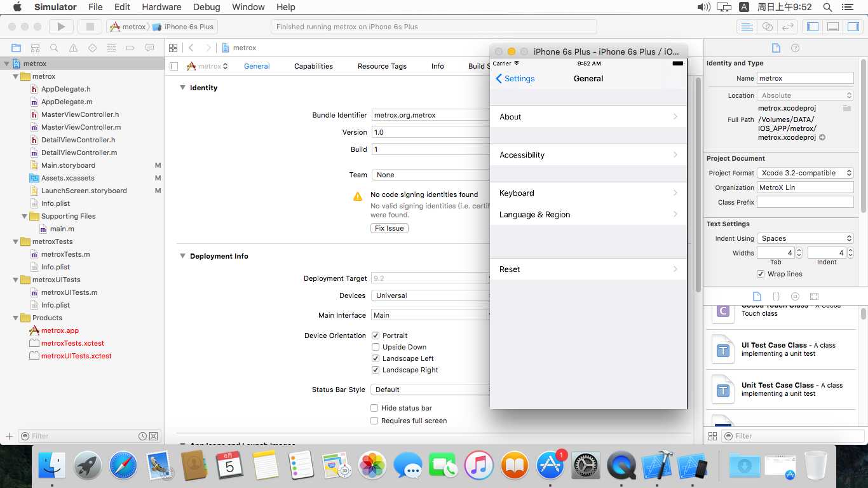Click the Fix Issue button
Viewport: 868px width, 488px height.
[390, 228]
